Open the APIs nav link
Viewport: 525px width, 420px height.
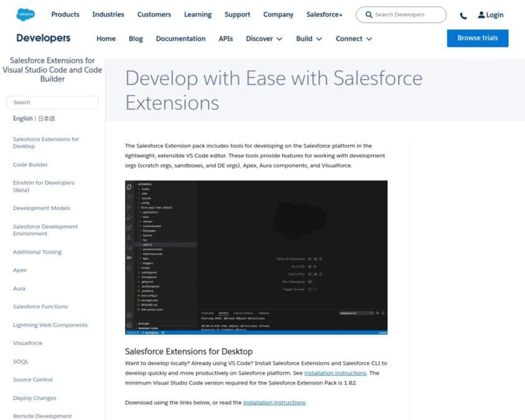click(x=226, y=39)
